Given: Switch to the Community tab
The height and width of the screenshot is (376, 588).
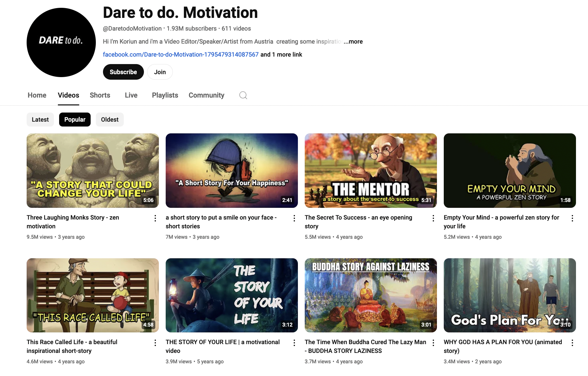Looking at the screenshot, I should [207, 95].
